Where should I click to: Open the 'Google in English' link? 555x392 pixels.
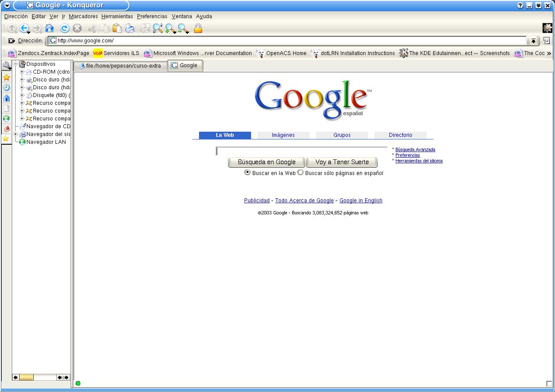coord(361,201)
